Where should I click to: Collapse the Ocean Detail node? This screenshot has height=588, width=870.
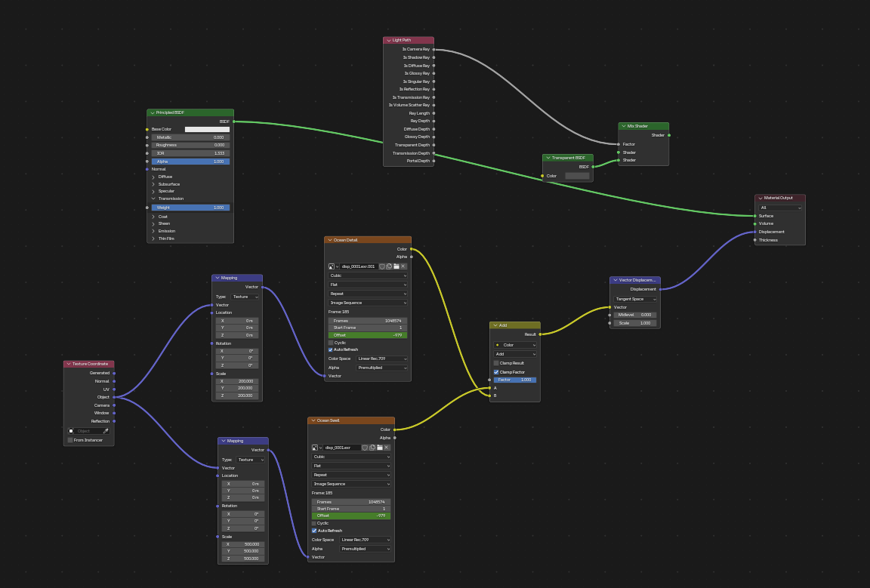pyautogui.click(x=329, y=240)
